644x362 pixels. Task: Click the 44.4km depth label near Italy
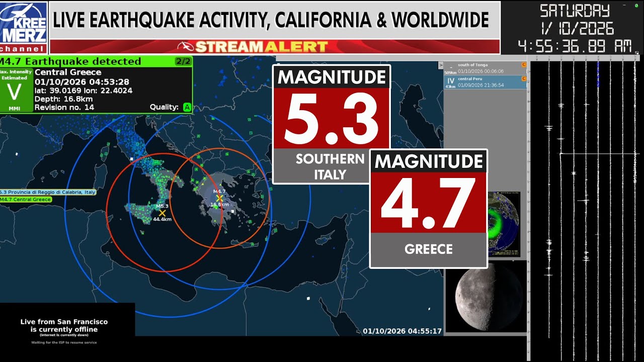tap(163, 220)
